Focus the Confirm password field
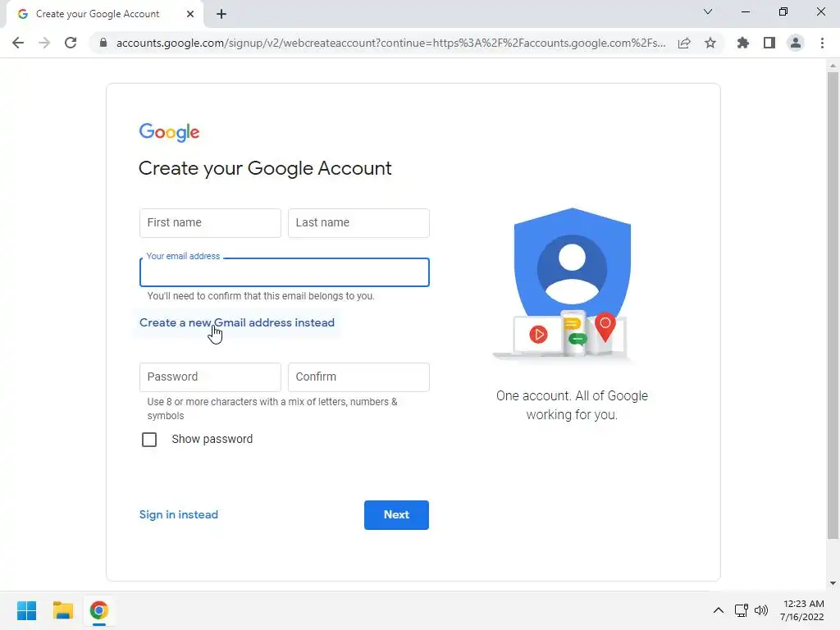Image resolution: width=840 pixels, height=630 pixels. 358,377
